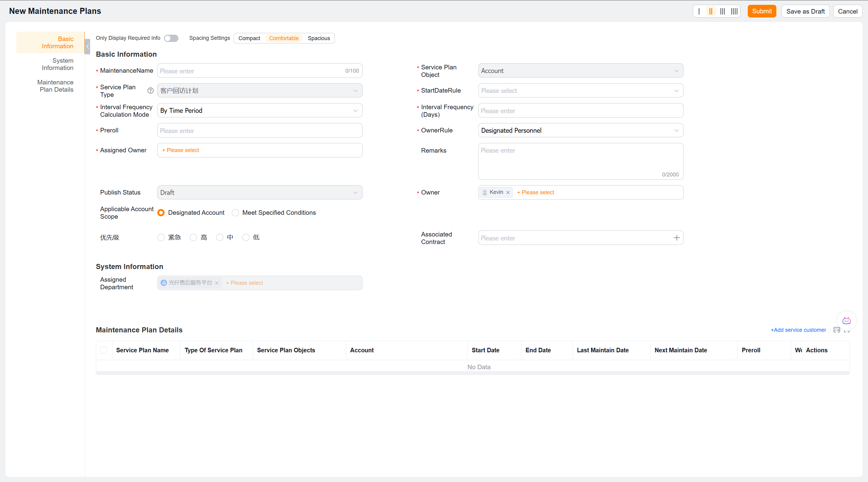The width and height of the screenshot is (868, 482).
Task: Choose 低 priority radio button
Action: click(246, 237)
